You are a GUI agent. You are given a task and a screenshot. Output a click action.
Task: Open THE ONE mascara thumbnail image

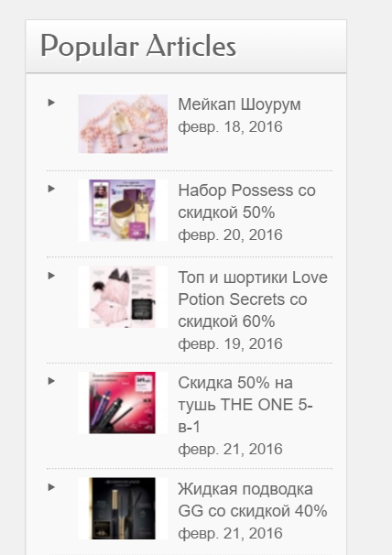(123, 403)
